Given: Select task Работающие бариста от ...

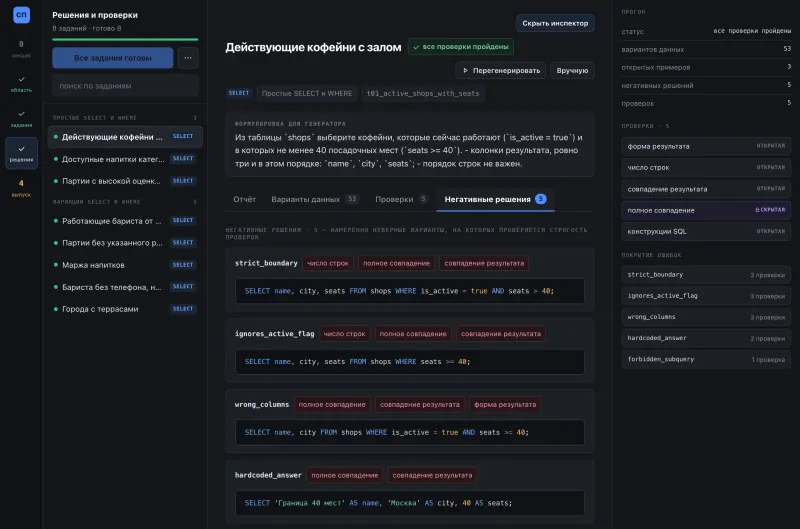Looking at the screenshot, I should click(125, 220).
